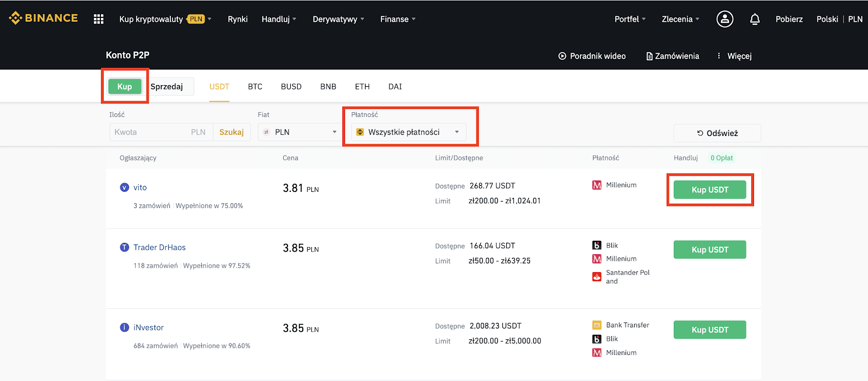The height and width of the screenshot is (381, 868).
Task: Open Rynki in the navigation
Action: (238, 19)
